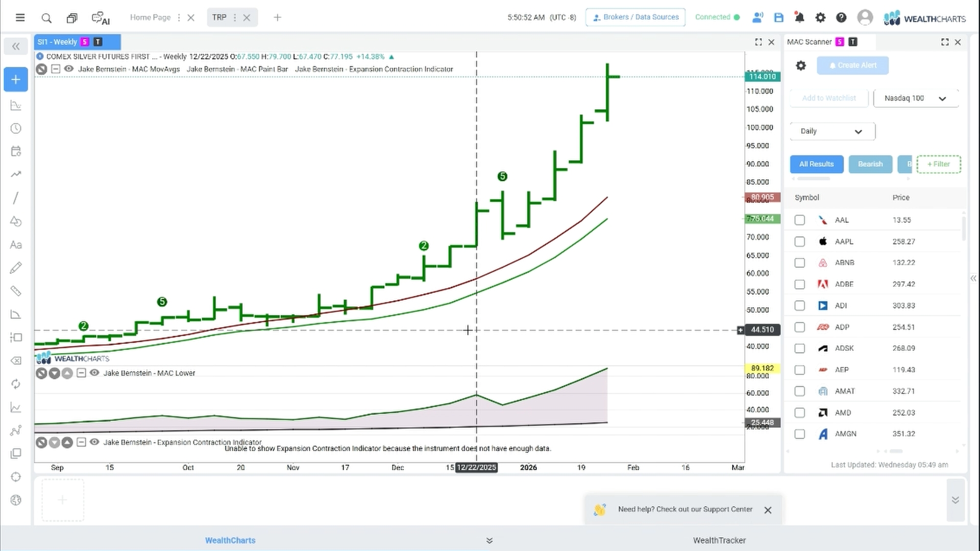Open the Daily timeframe dropdown
Image resolution: width=980 pixels, height=551 pixels.
832,131
